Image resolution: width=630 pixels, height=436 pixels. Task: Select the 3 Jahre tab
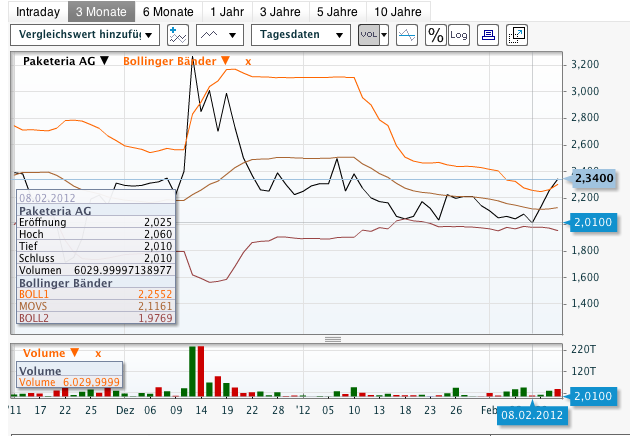pos(280,12)
